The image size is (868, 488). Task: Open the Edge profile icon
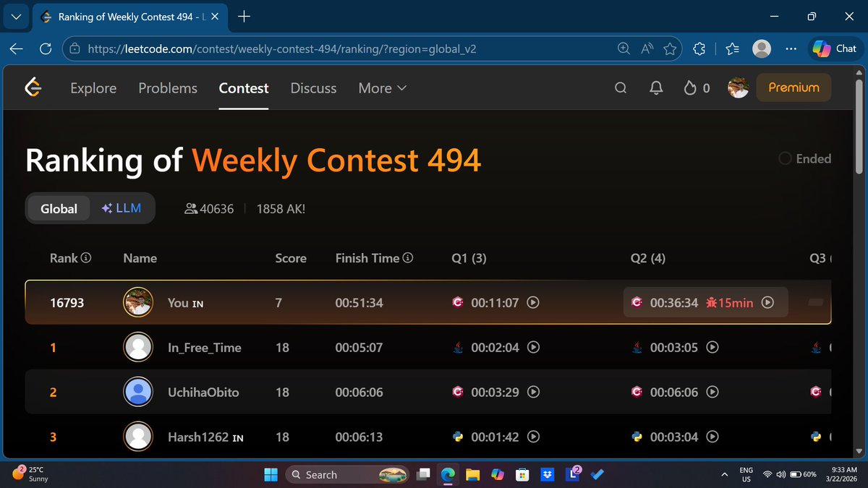click(x=762, y=48)
